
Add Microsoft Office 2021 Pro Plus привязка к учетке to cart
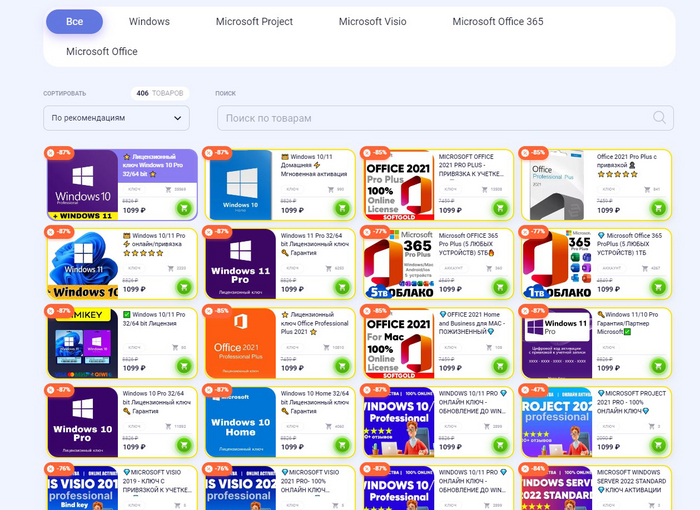coord(500,208)
